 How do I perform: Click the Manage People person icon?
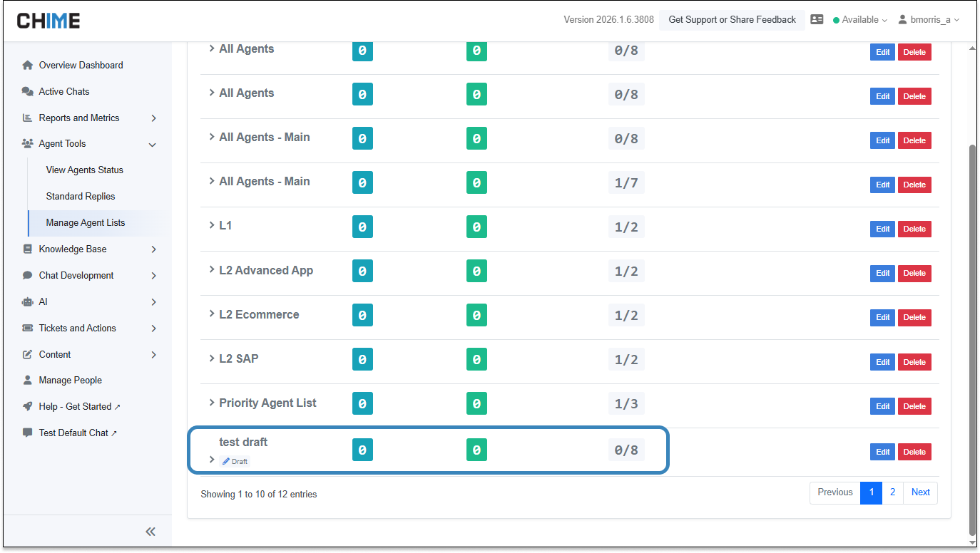[x=28, y=380]
